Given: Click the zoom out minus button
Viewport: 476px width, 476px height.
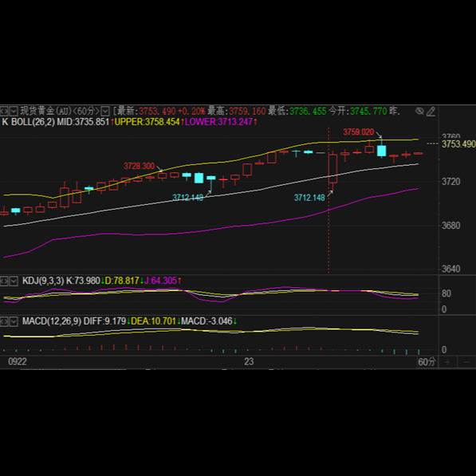Looking at the screenshot, I should pyautogui.click(x=467, y=362).
